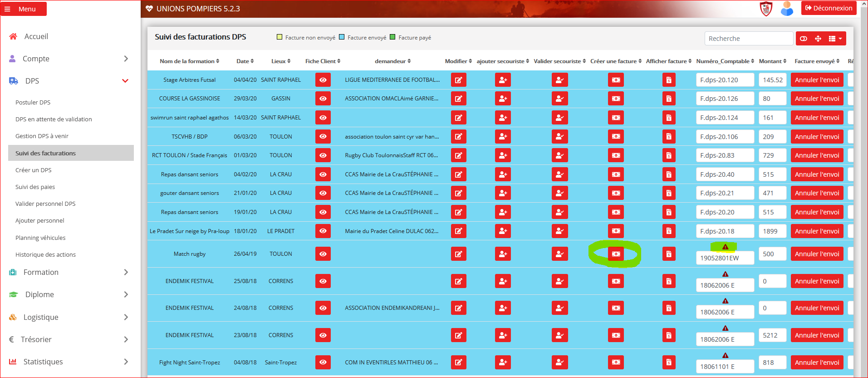Click the pompiers crest badge icon
This screenshot has height=378, width=868.
[x=766, y=8]
